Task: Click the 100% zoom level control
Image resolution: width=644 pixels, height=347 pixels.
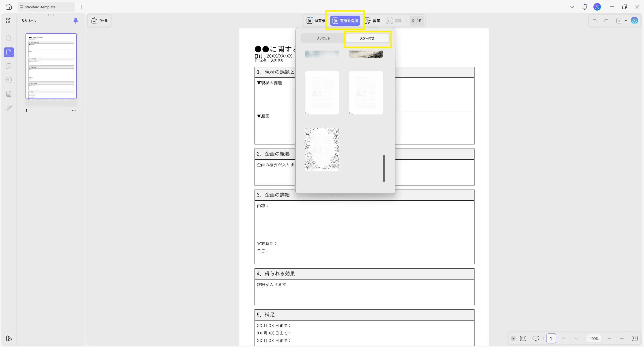Action: (594, 338)
